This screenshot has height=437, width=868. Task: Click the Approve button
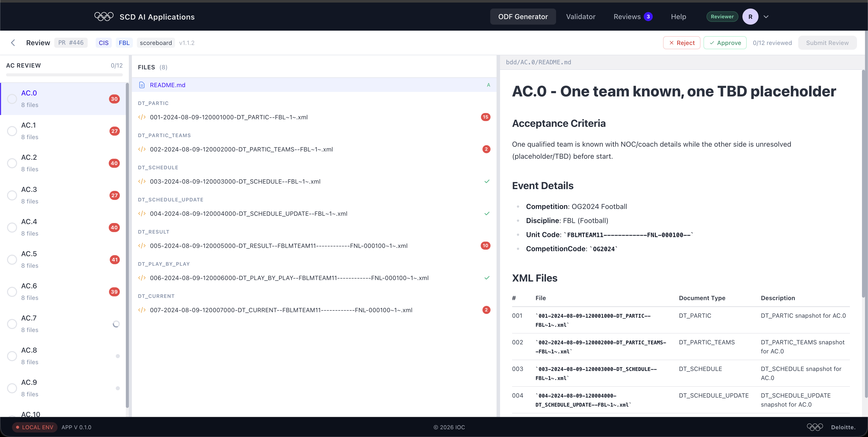coord(725,43)
